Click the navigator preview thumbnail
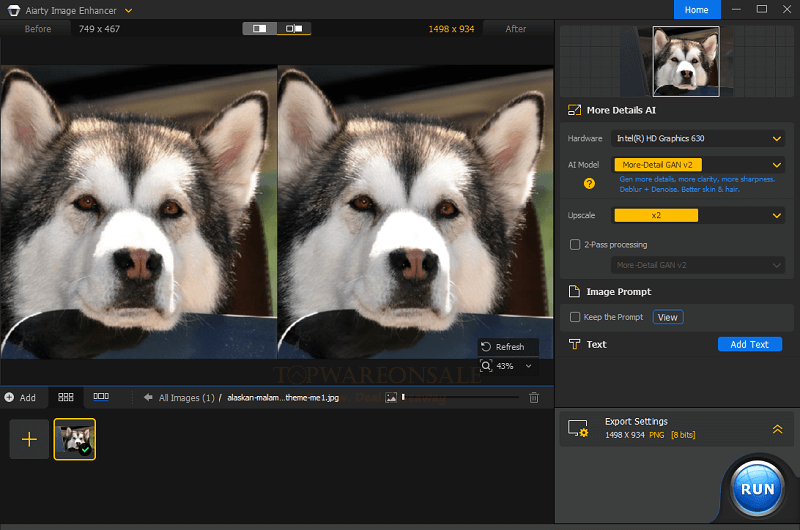The image size is (800, 530). click(686, 61)
